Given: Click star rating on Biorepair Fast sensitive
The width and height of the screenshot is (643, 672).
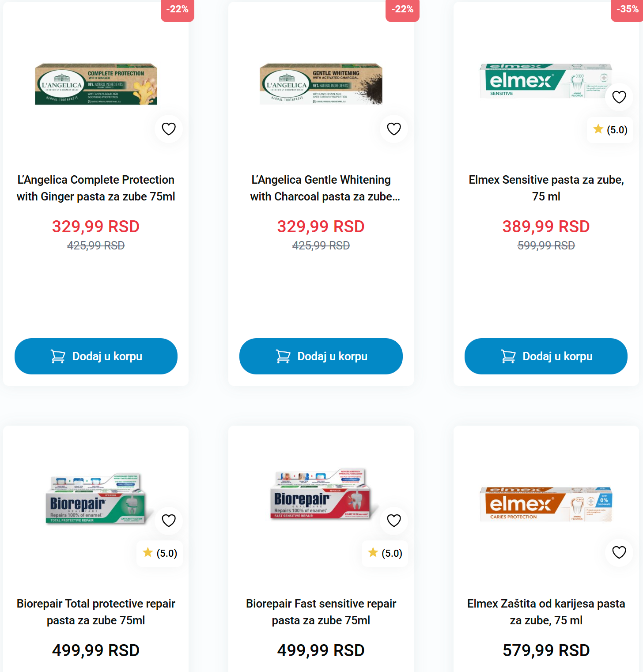Looking at the screenshot, I should point(386,553).
